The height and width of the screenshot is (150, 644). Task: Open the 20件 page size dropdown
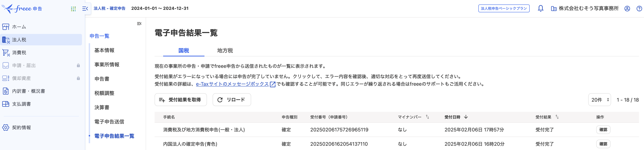pos(599,100)
